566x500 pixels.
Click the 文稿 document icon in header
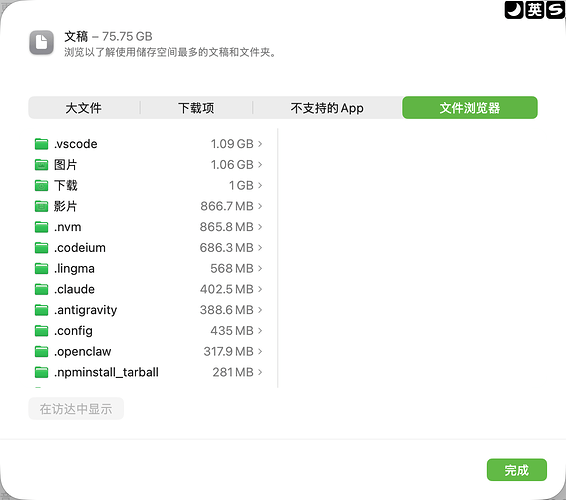pyautogui.click(x=42, y=43)
